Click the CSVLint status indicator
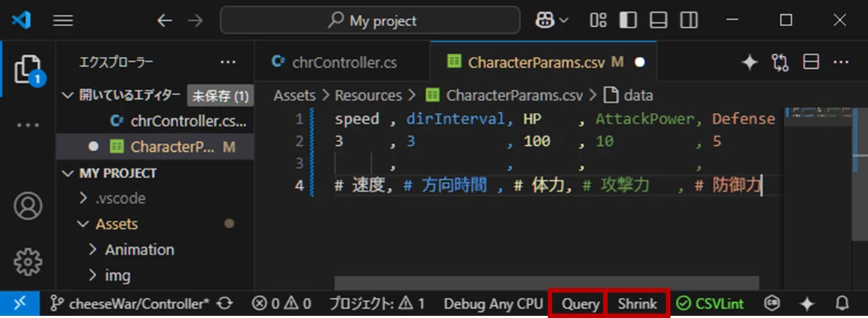 pyautogui.click(x=710, y=304)
